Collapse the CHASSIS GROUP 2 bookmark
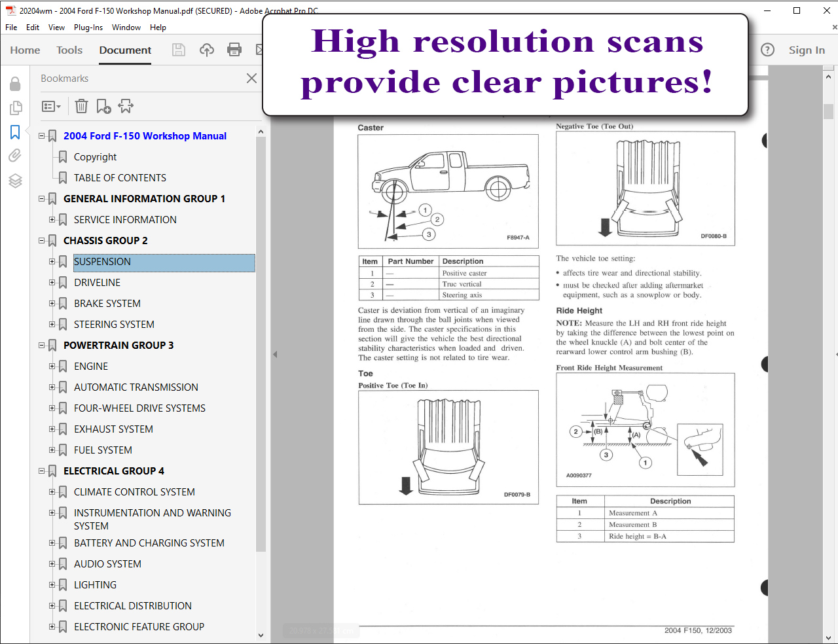This screenshot has height=644, width=838. [x=42, y=241]
